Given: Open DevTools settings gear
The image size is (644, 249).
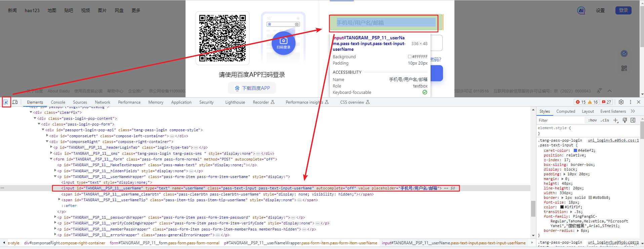Looking at the screenshot, I should tap(621, 102).
